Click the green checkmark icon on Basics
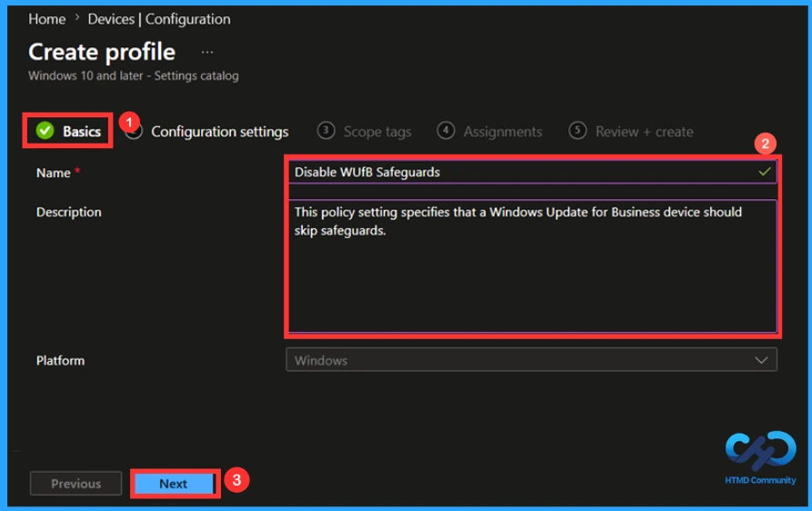Screen dimensions: 812x511 (45, 130)
